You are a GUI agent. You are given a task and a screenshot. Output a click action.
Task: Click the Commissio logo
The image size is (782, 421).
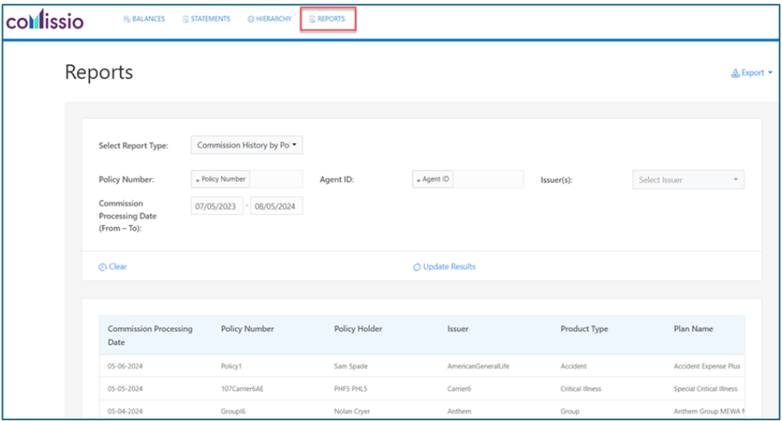click(x=45, y=19)
